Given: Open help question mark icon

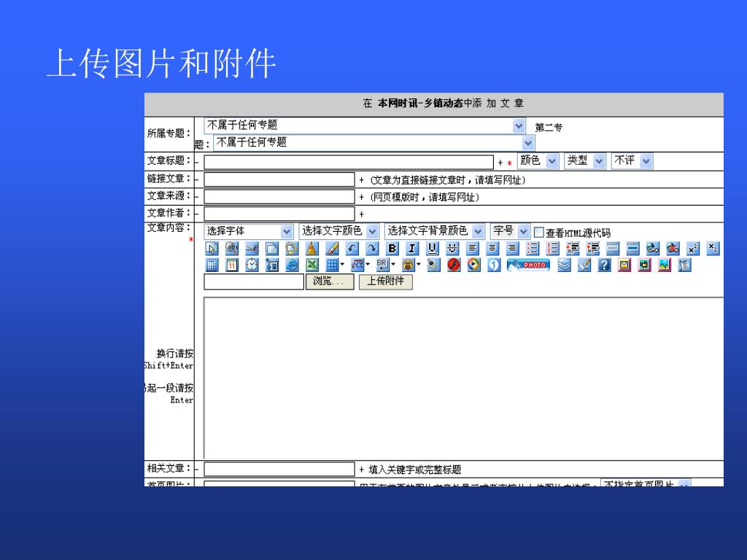Looking at the screenshot, I should [604, 265].
